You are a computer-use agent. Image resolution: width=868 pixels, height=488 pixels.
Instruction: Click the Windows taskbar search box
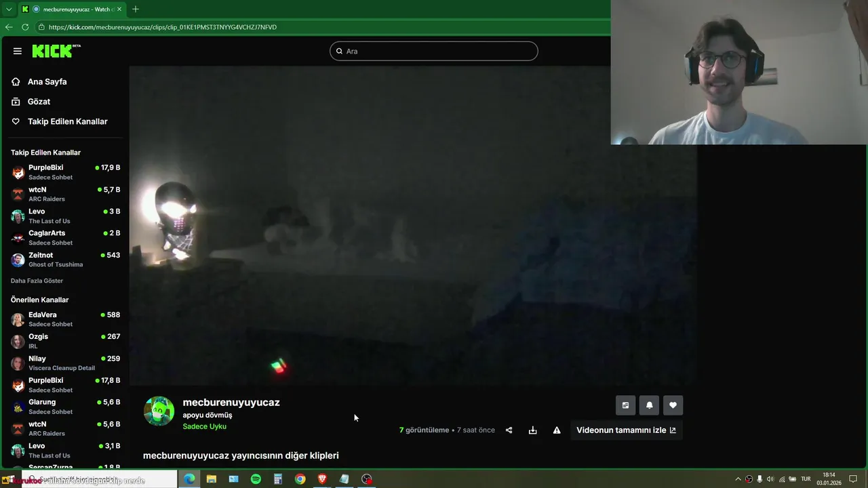(x=99, y=479)
